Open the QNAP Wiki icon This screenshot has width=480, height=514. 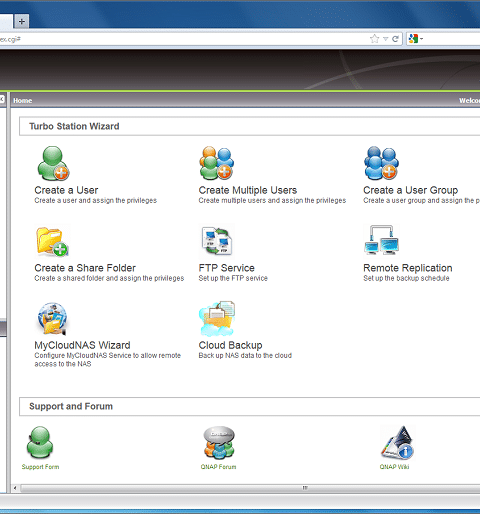(397, 443)
